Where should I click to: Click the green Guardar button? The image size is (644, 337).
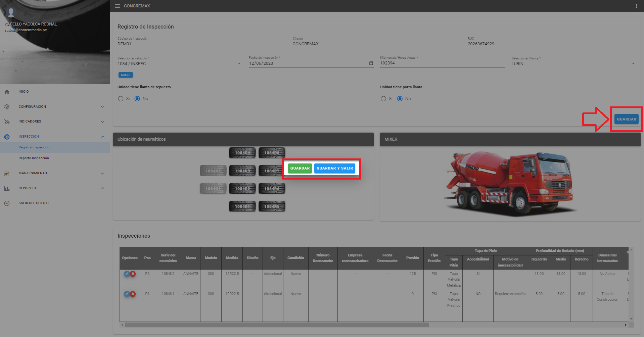(300, 168)
